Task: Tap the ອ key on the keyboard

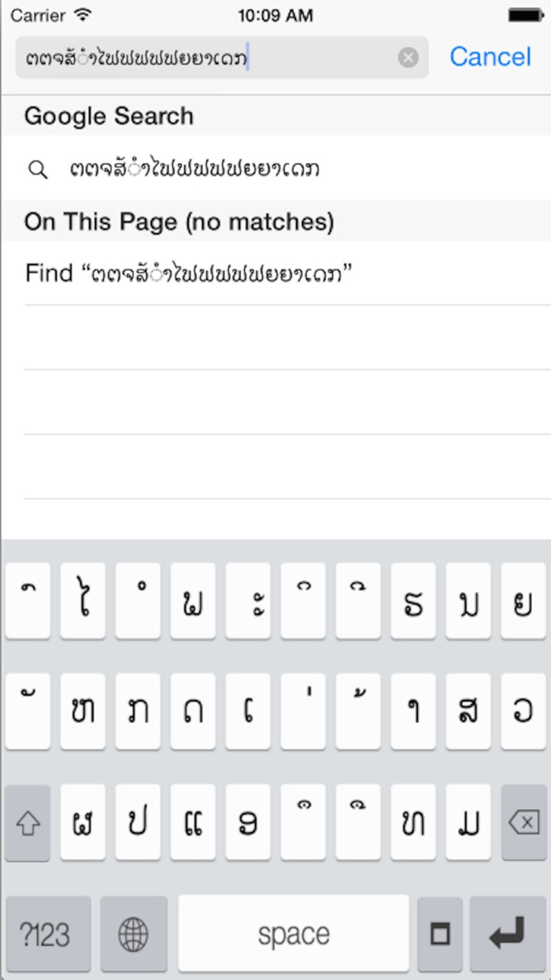Action: 248,823
